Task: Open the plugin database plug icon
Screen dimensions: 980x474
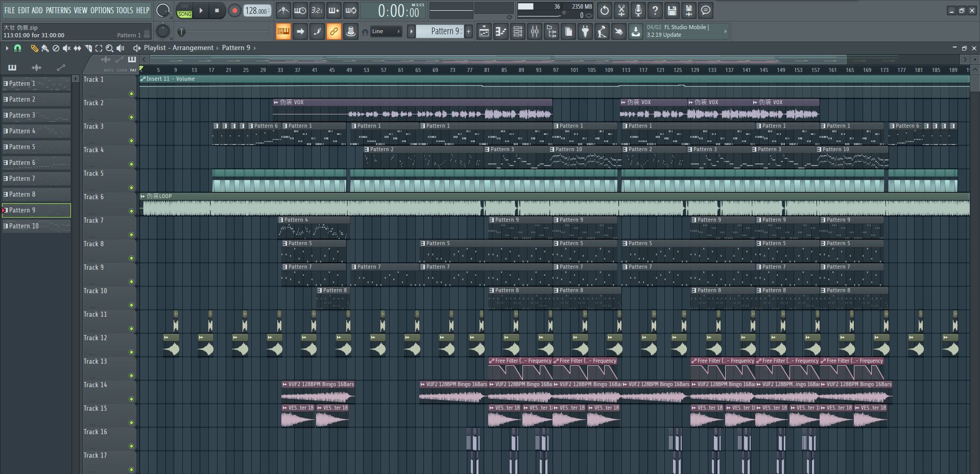Action: pos(585,32)
